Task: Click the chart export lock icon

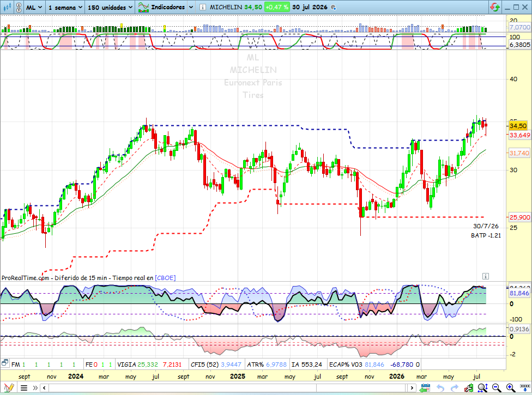Action: tap(469, 387)
